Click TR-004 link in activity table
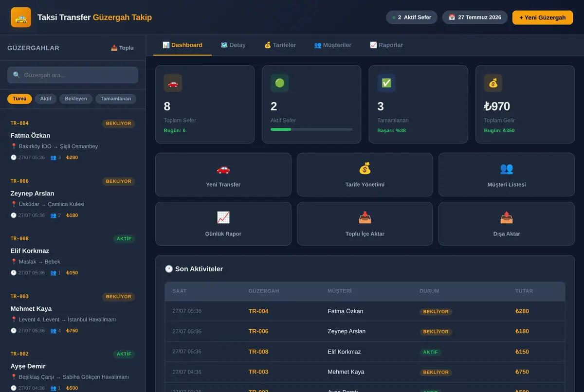Viewport: 584px width, 392px height. (258, 311)
